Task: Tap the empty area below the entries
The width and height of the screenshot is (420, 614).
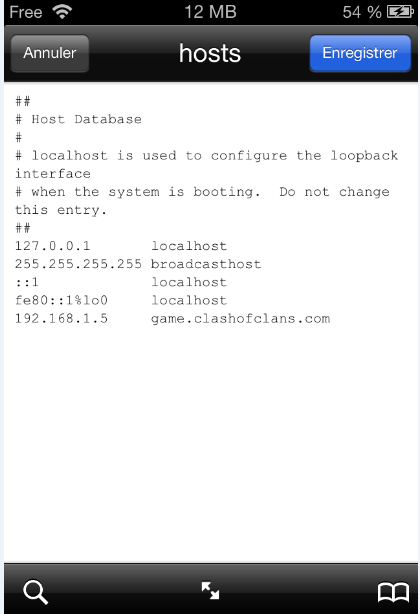Action: click(x=211, y=442)
